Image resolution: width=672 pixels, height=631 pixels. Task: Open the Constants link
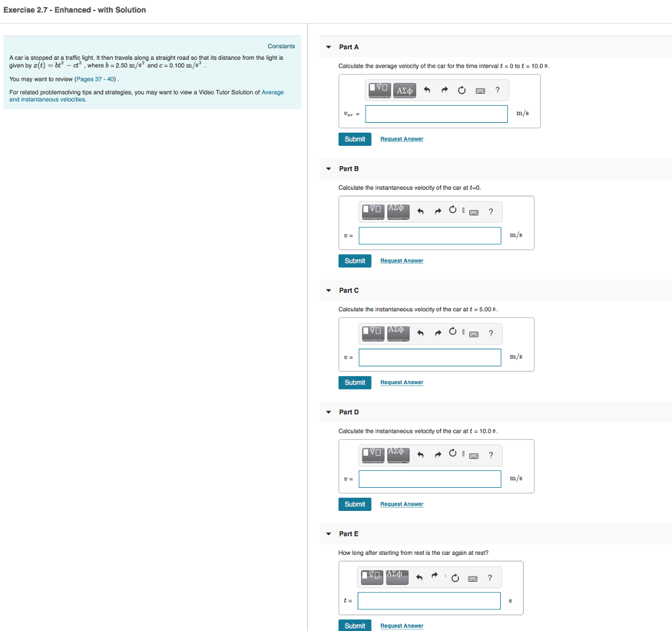[x=281, y=46]
